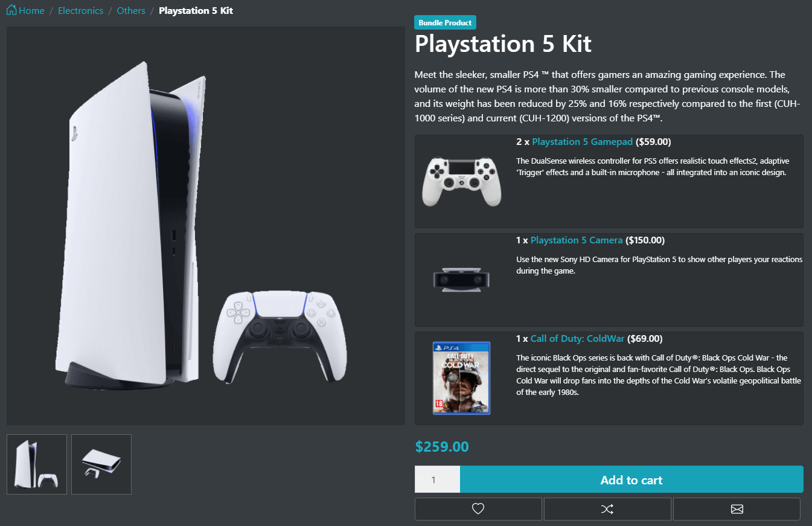Click the email a friend envelope icon

point(737,509)
